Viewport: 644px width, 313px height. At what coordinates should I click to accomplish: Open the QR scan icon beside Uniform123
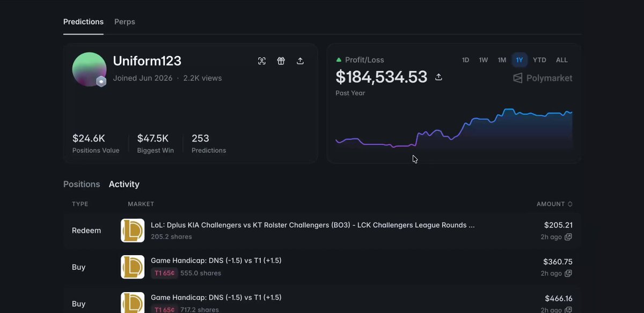click(262, 61)
